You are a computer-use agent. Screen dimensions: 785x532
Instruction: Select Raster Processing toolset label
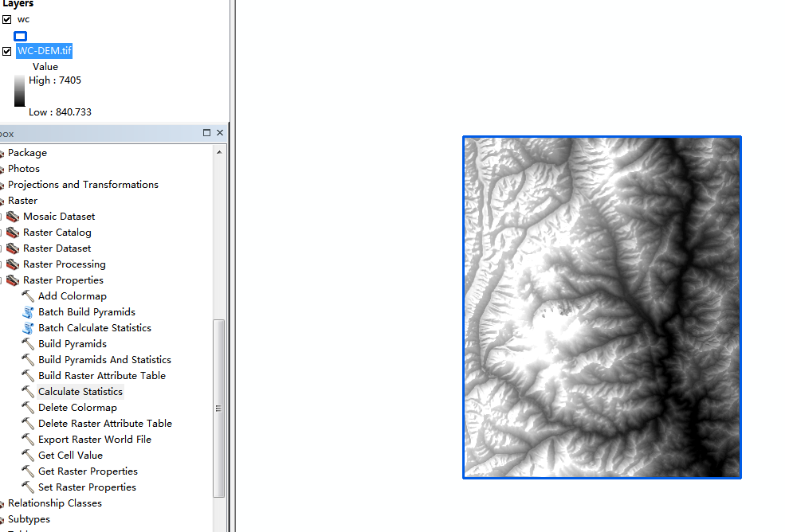pyautogui.click(x=65, y=264)
